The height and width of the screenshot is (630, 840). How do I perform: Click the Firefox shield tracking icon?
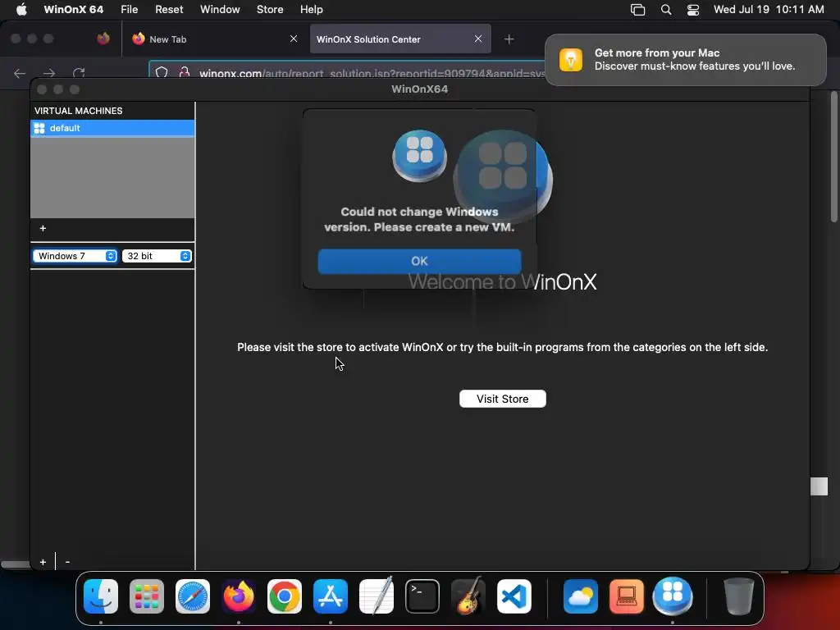pos(162,72)
